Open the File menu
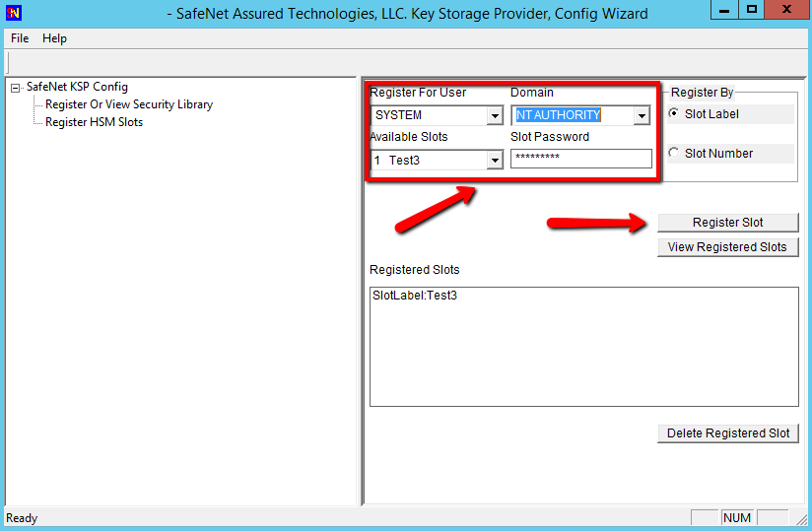The image size is (812, 531). [20, 38]
